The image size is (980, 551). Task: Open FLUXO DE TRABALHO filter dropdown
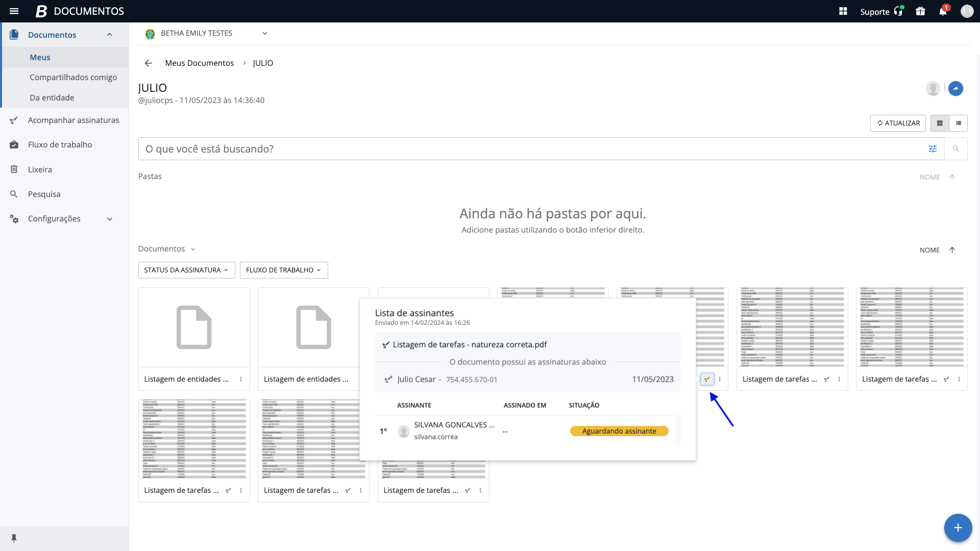tap(284, 270)
